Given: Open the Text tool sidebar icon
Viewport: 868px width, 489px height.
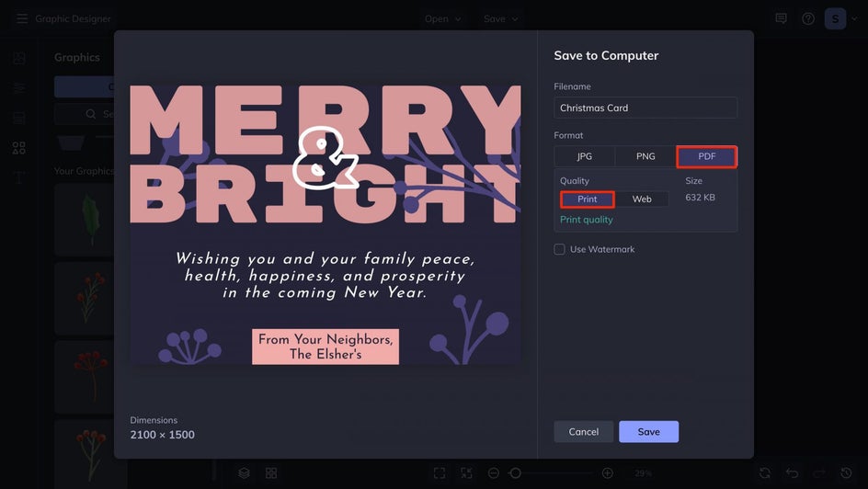Looking at the screenshot, I should click(x=18, y=177).
